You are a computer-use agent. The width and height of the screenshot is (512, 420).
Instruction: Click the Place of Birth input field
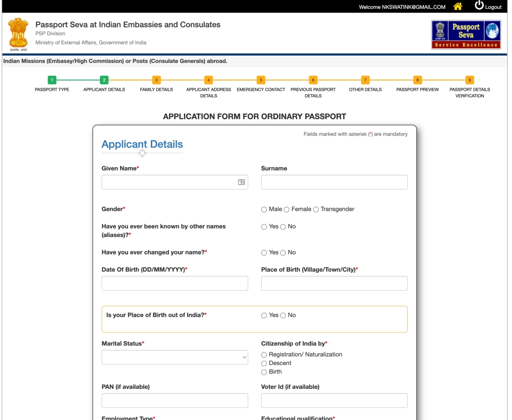click(334, 284)
